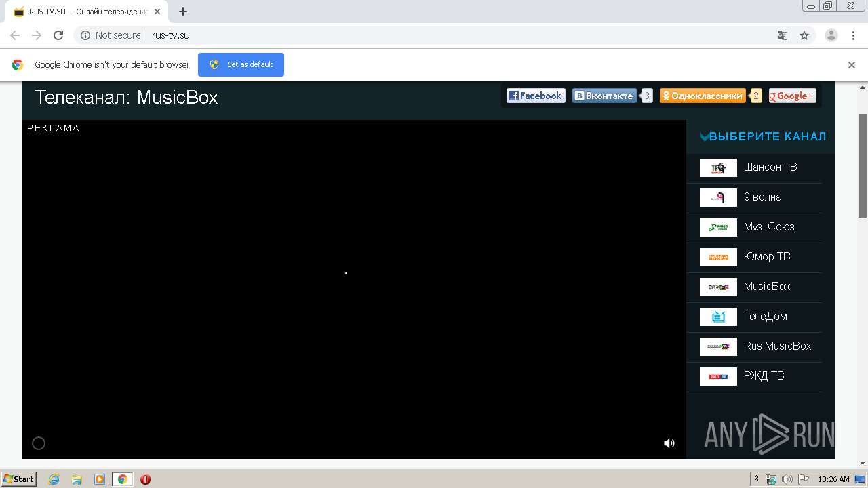
Task: Click the Муз. Союз channel logo
Action: point(718,227)
